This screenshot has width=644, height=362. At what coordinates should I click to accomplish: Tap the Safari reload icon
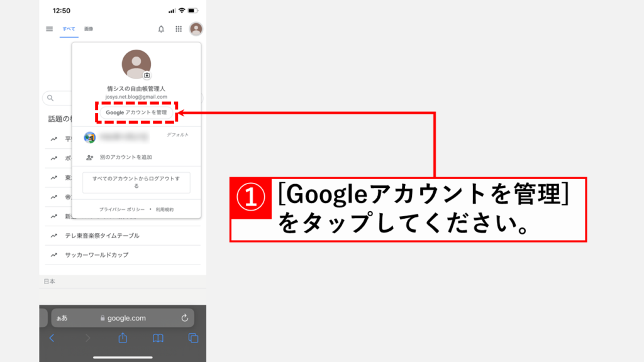(185, 318)
